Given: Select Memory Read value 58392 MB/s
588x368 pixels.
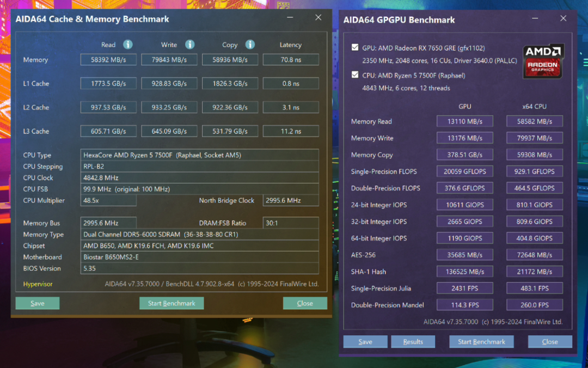Looking at the screenshot, I should 108,60.
